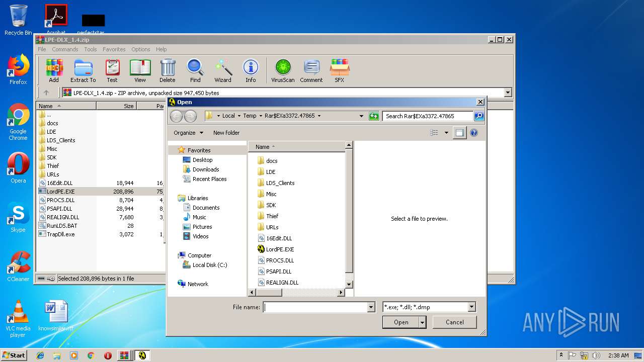Cancel the Open dialog
Image resolution: width=644 pixels, height=362 pixels.
pyautogui.click(x=455, y=322)
